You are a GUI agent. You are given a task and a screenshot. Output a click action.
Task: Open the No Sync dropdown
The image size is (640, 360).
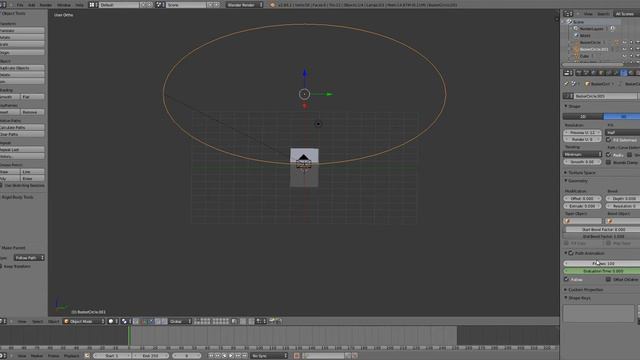[x=269, y=356]
